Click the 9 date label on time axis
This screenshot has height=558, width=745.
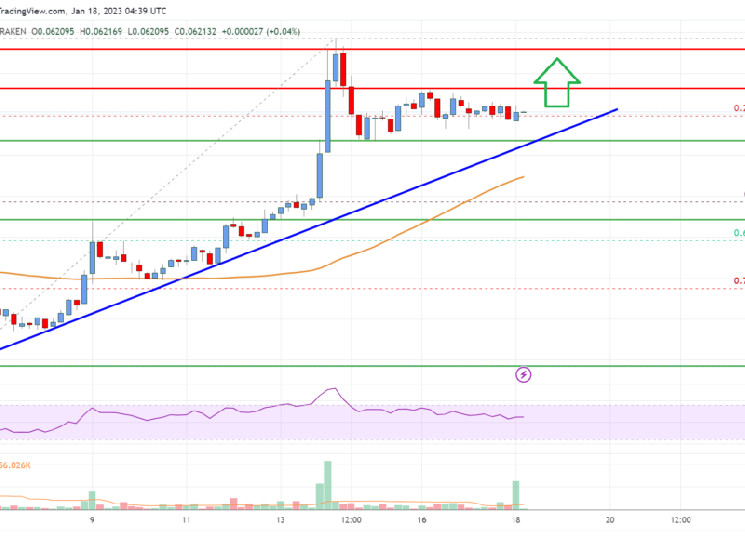coord(92,520)
